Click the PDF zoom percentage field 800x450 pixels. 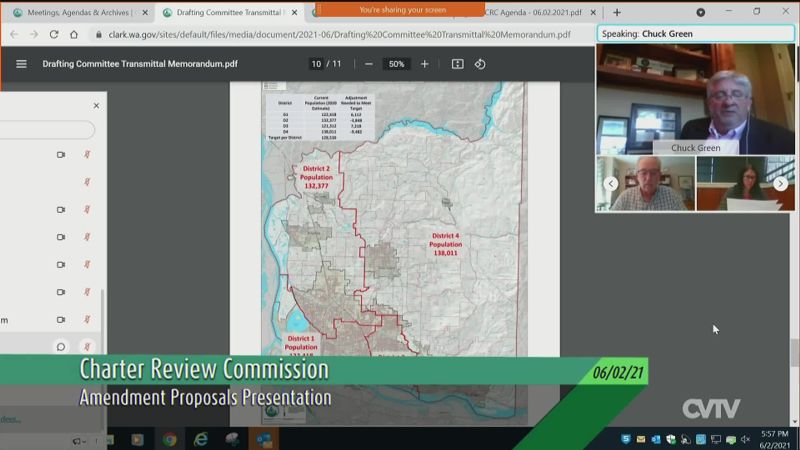(396, 64)
